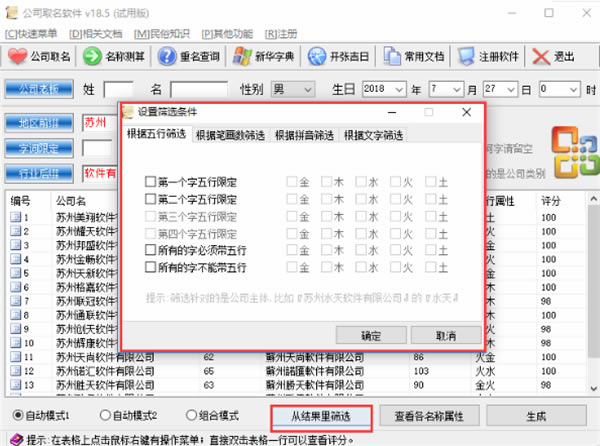
Task: Click the blue 字词限定 button
Action: tap(39, 148)
